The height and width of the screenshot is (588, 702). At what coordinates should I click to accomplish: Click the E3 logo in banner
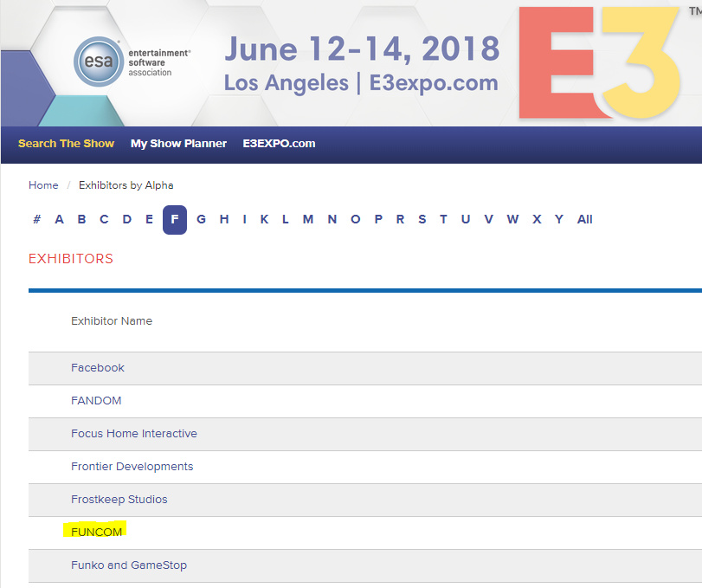point(599,63)
